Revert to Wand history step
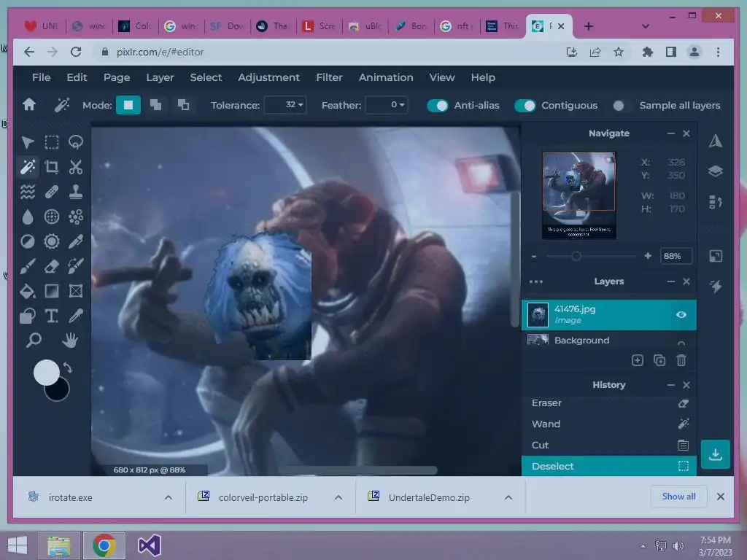Viewport: 747px width, 560px height. coord(609,424)
